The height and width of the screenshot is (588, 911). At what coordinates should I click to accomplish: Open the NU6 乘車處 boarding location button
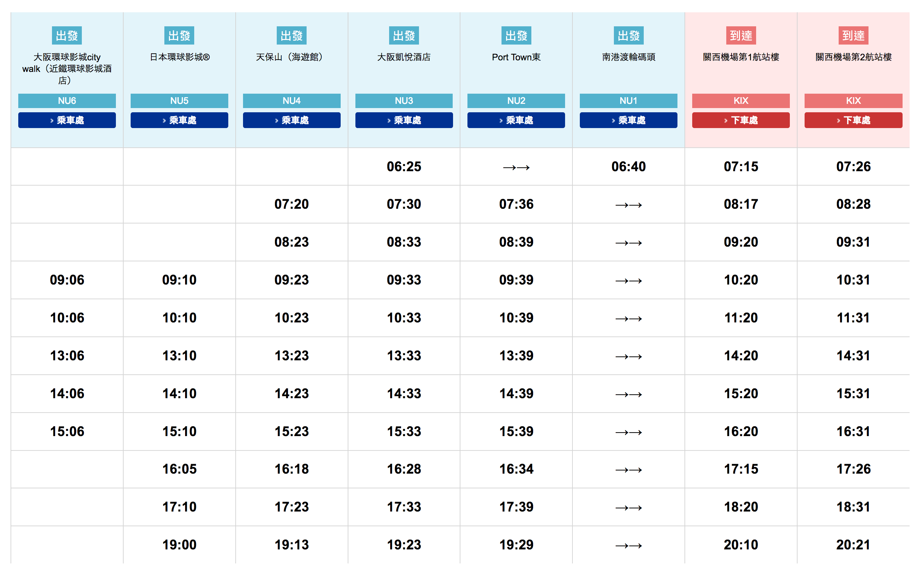(67, 120)
